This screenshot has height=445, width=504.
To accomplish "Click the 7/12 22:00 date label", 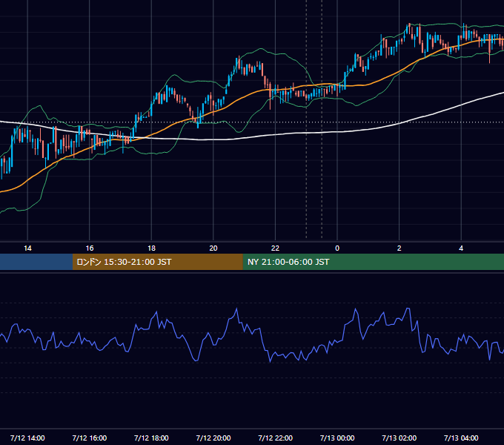I will click(275, 438).
